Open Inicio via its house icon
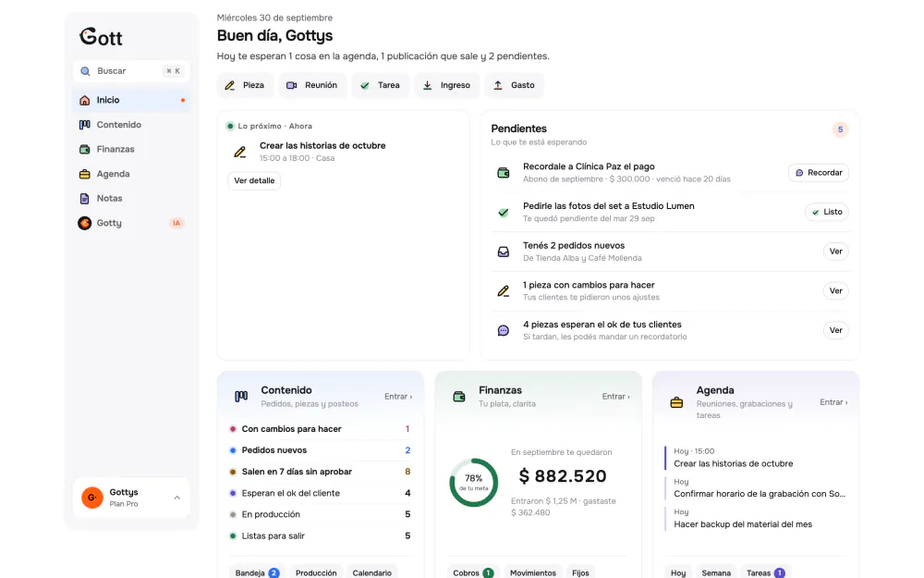 pyautogui.click(x=85, y=100)
